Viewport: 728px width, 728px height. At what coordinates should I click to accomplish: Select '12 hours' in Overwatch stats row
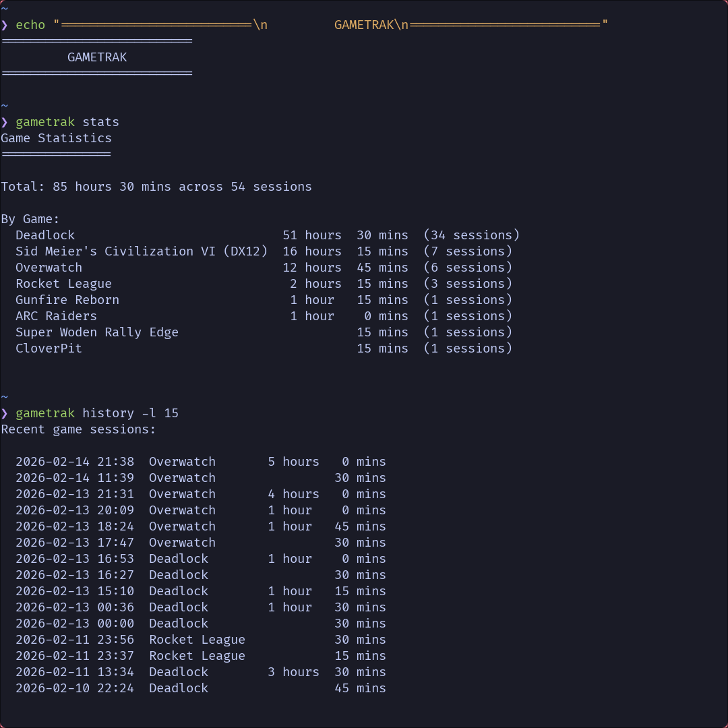(x=312, y=268)
